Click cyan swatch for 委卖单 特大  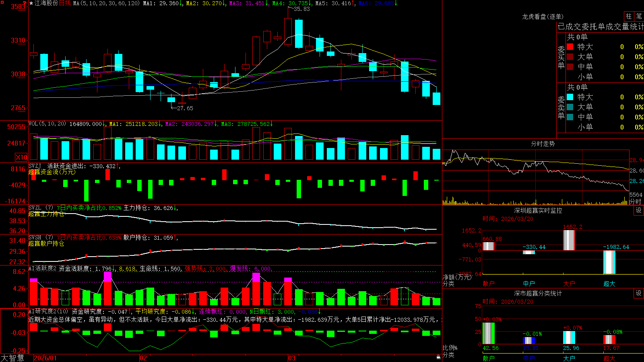[570, 97]
